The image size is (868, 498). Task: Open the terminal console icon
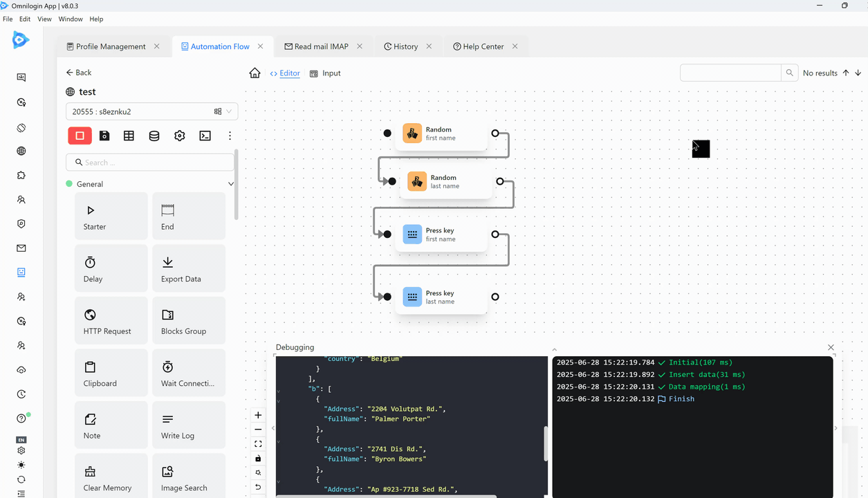[205, 136]
